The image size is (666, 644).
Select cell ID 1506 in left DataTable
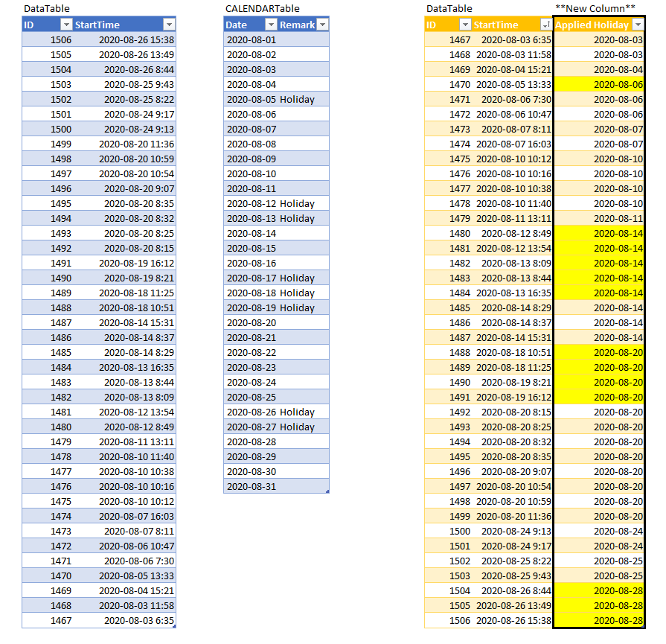(48, 40)
